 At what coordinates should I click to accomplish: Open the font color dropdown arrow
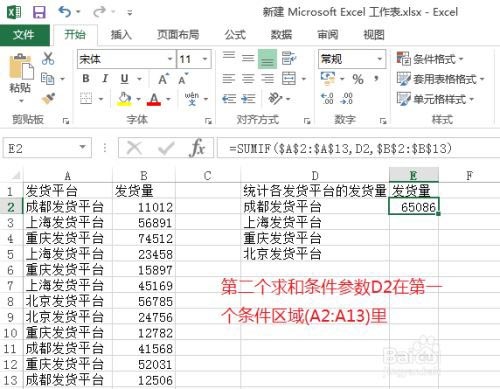coord(169,99)
